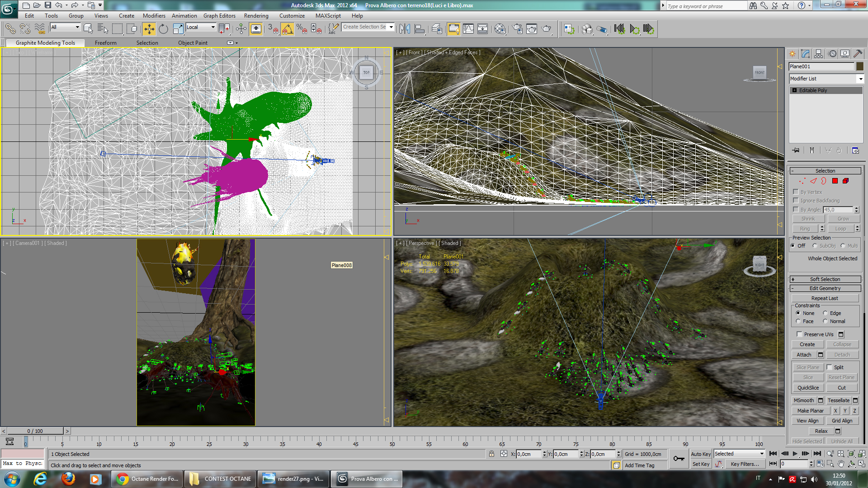Screen dimensions: 868x488
Task: Click the Plane001 object color swatch
Action: pyautogui.click(x=860, y=66)
